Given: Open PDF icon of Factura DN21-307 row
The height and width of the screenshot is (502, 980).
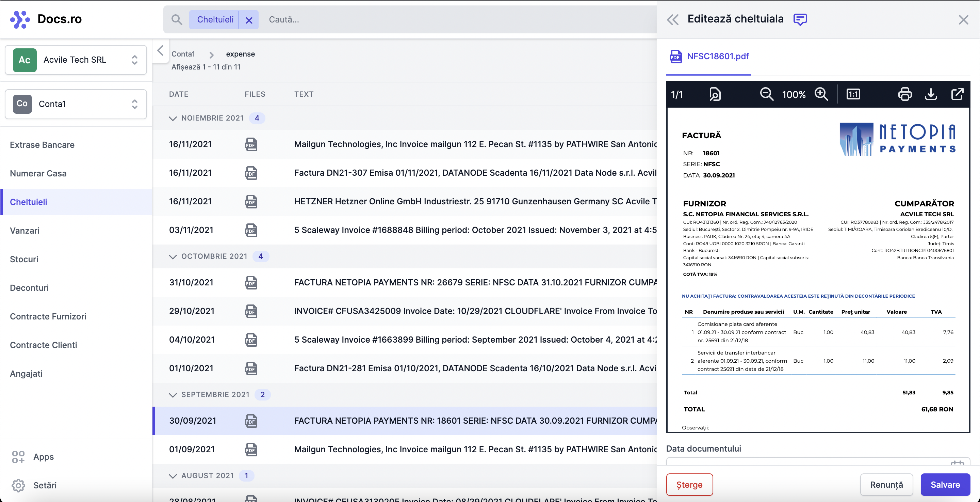Looking at the screenshot, I should (251, 173).
